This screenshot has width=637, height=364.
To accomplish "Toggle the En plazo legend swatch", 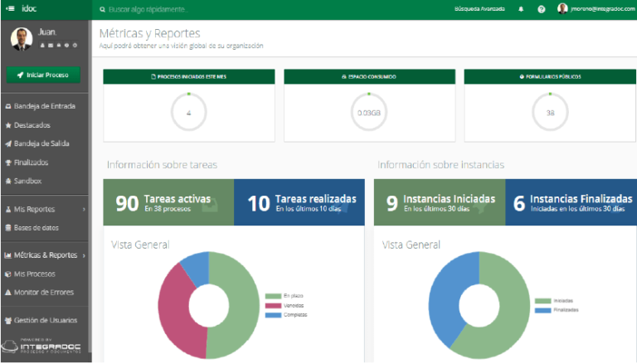I will tap(273, 296).
